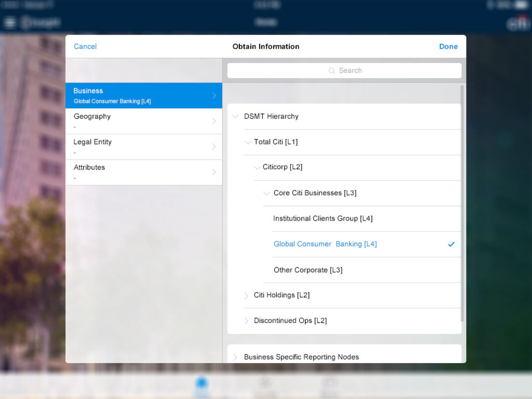
Task: Click chevron on Business row
Action: (x=214, y=95)
